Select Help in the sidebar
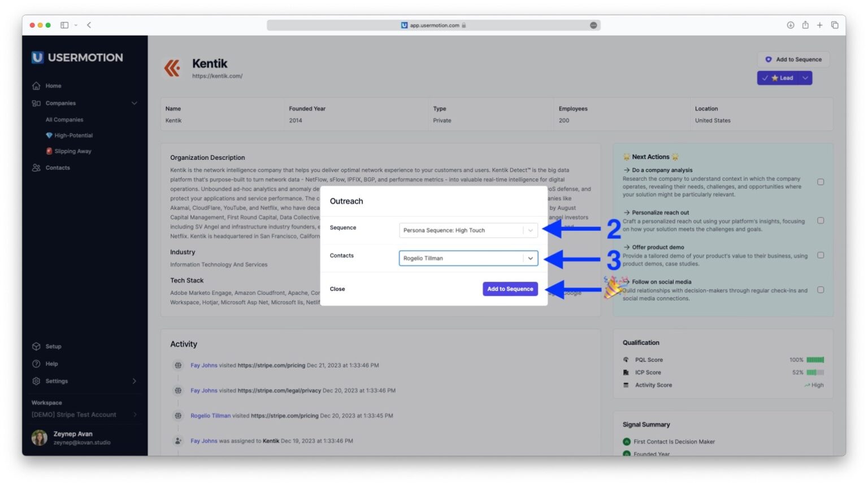 click(x=36, y=364)
